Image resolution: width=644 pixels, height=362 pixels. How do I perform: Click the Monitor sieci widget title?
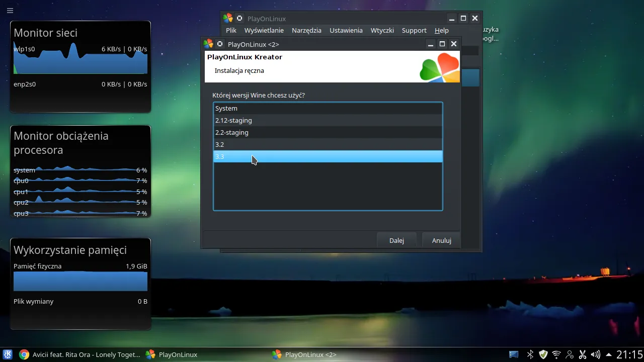tap(45, 33)
